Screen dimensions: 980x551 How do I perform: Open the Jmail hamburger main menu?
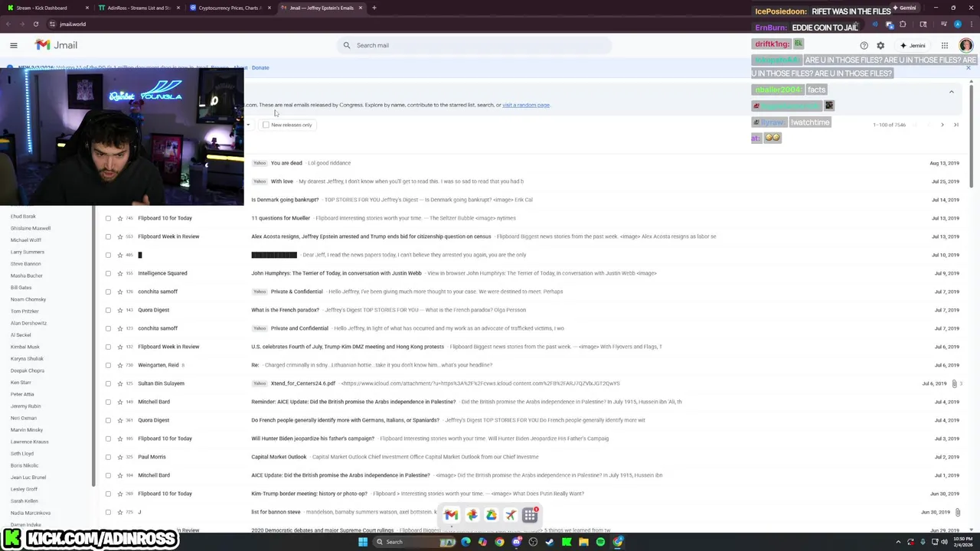coord(13,45)
